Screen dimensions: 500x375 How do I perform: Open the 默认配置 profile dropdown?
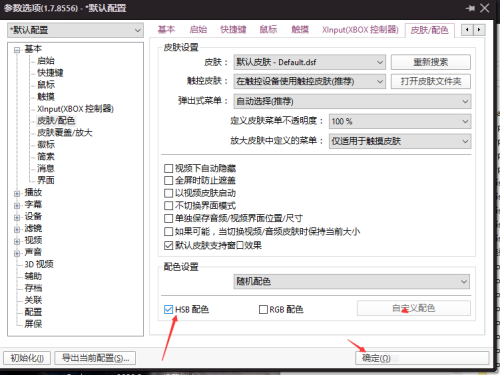click(75, 30)
